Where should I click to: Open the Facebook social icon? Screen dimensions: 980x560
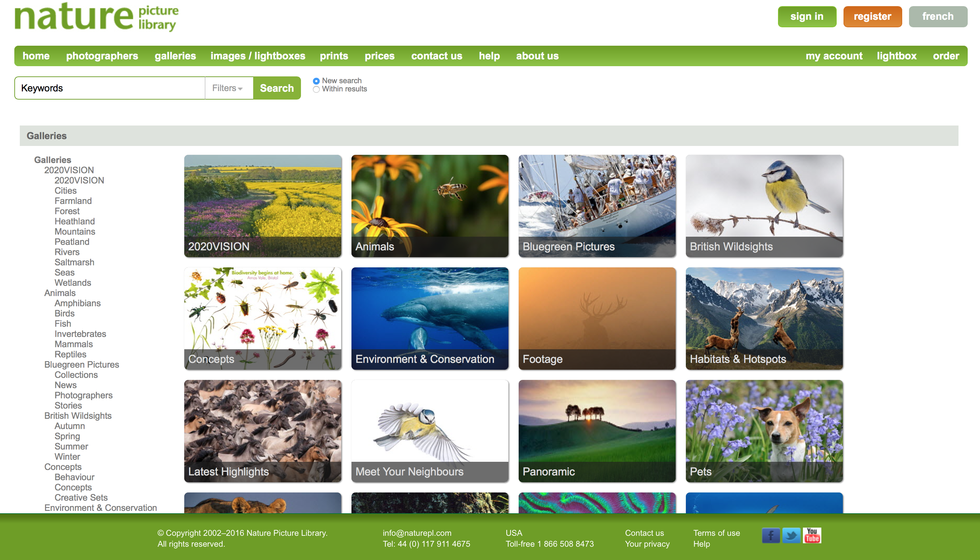click(771, 535)
